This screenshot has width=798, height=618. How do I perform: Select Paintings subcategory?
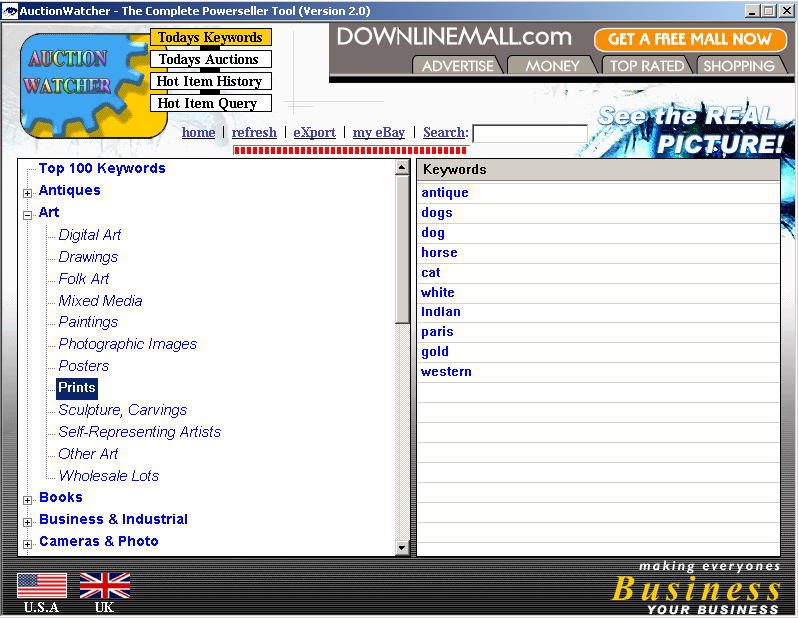pos(88,322)
